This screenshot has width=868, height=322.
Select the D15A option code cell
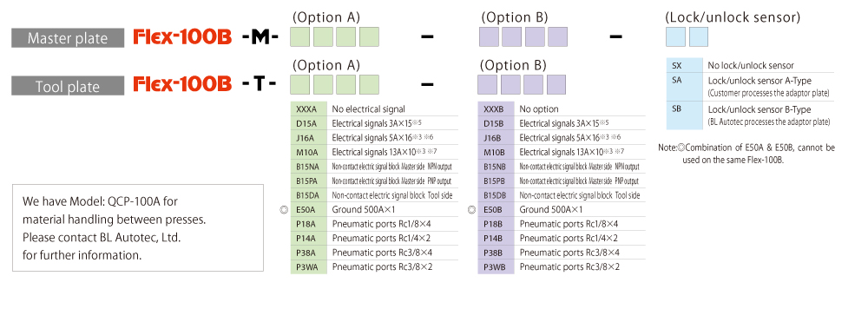(308, 123)
